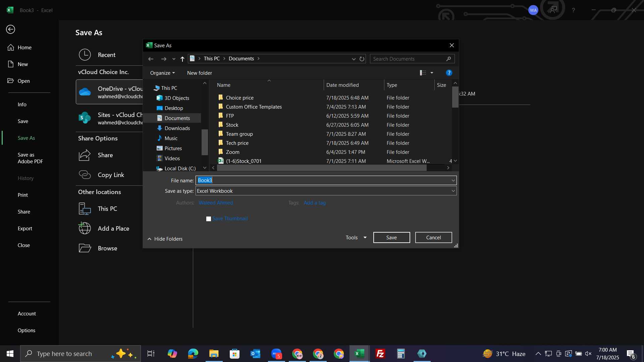Open Outlook from the taskbar
This screenshot has height=362, width=644.
(255, 354)
